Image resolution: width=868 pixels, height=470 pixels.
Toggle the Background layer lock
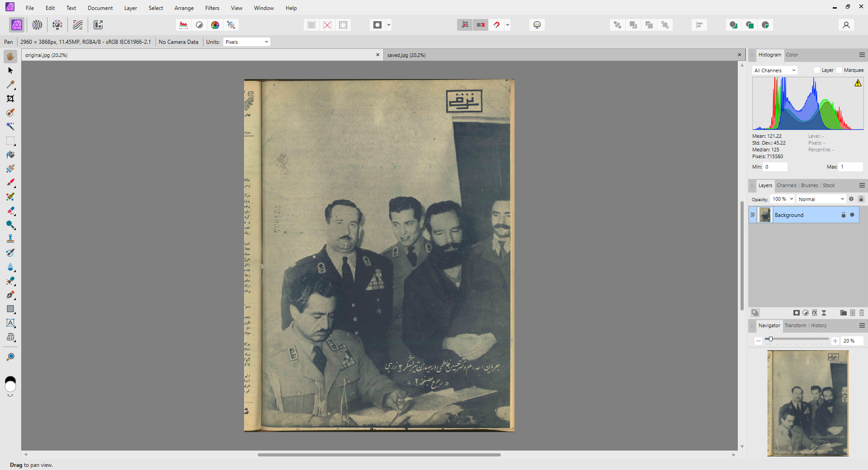click(x=843, y=215)
